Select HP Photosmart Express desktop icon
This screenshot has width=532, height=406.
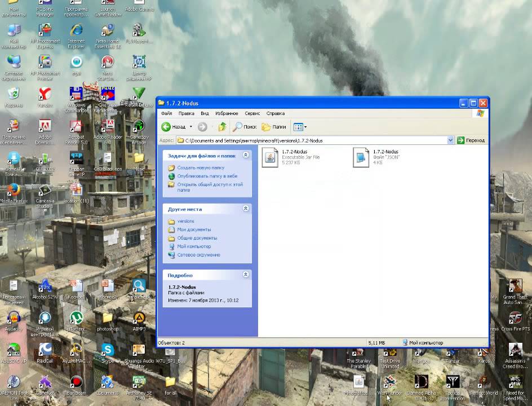coord(45,37)
